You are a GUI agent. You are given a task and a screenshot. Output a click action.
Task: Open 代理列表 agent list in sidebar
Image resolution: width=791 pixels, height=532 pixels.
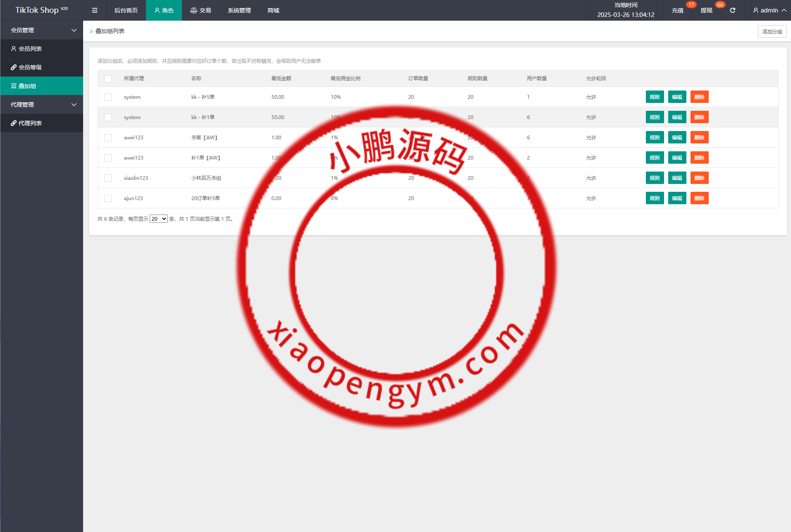[30, 123]
